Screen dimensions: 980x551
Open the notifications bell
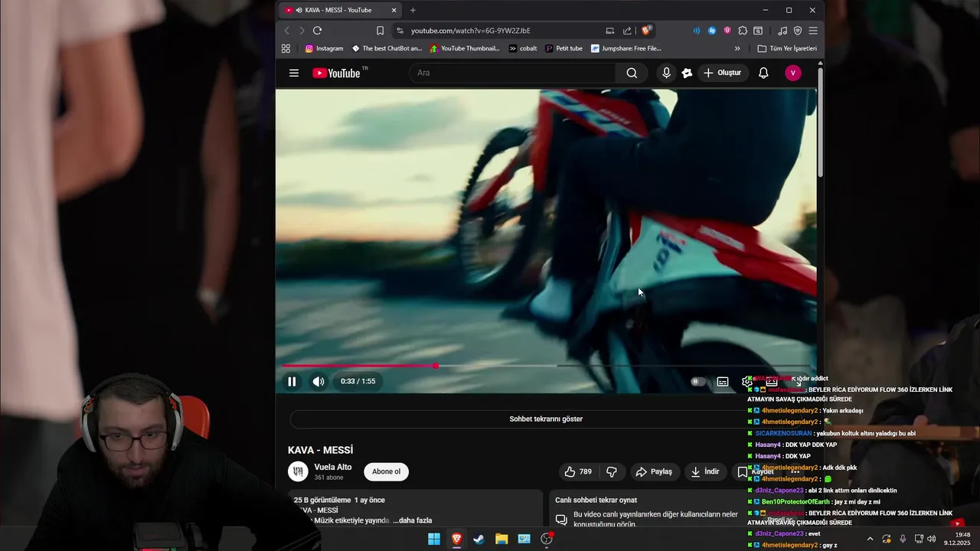pos(763,73)
